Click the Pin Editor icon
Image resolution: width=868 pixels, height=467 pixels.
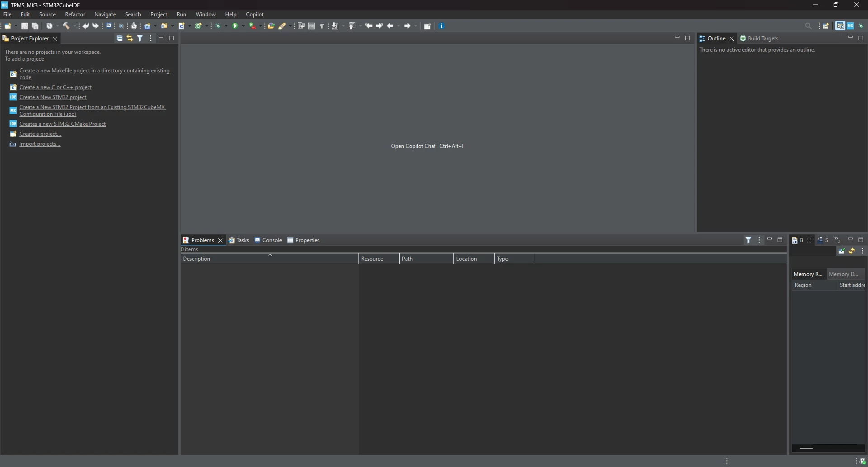pyautogui.click(x=427, y=26)
